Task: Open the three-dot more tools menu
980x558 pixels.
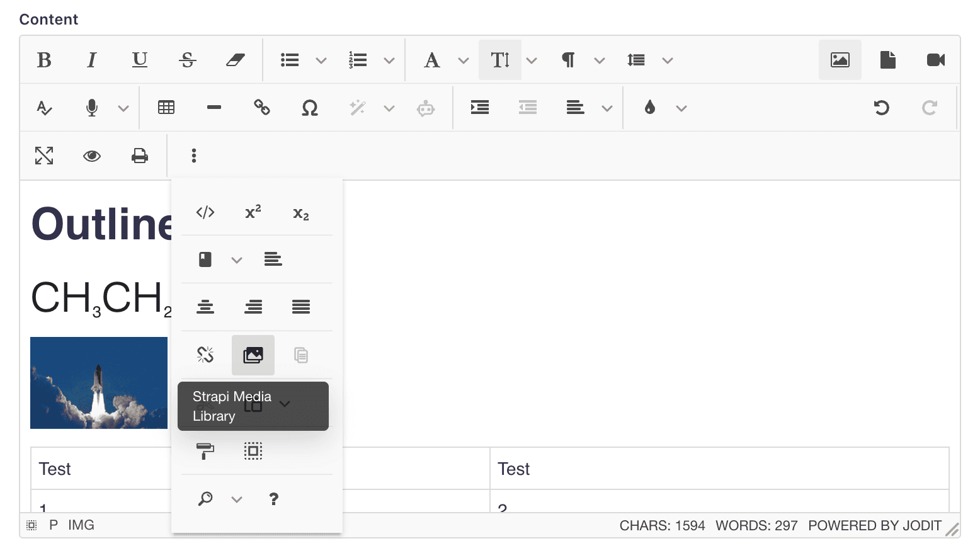Action: 194,156
